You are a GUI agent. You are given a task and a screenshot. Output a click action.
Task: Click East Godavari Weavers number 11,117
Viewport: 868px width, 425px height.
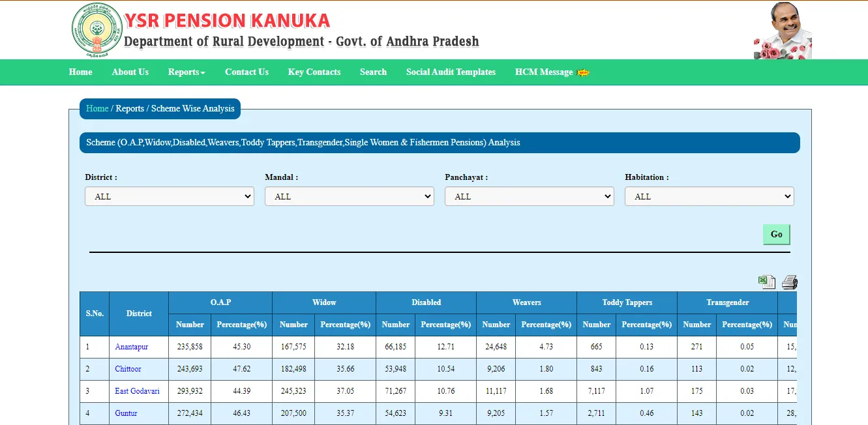point(496,391)
